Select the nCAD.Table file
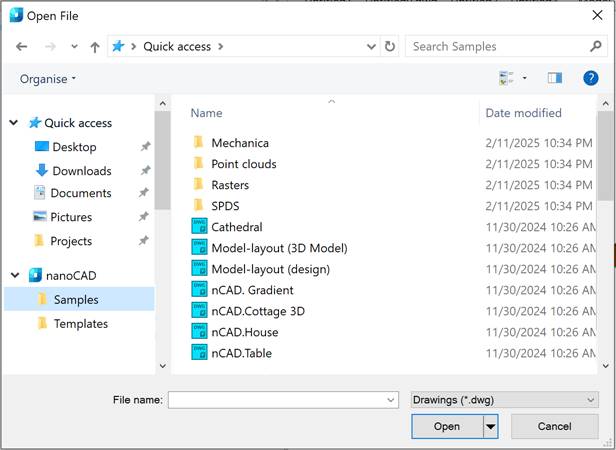 point(242,353)
